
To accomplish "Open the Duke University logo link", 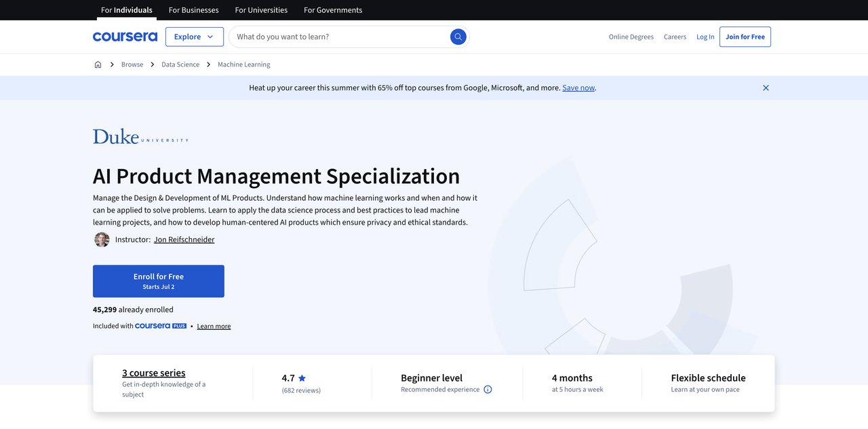I will coord(140,136).
